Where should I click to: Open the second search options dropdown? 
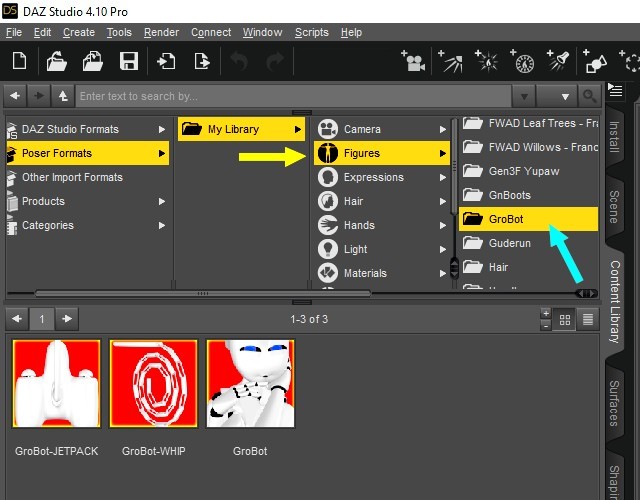pos(557,96)
